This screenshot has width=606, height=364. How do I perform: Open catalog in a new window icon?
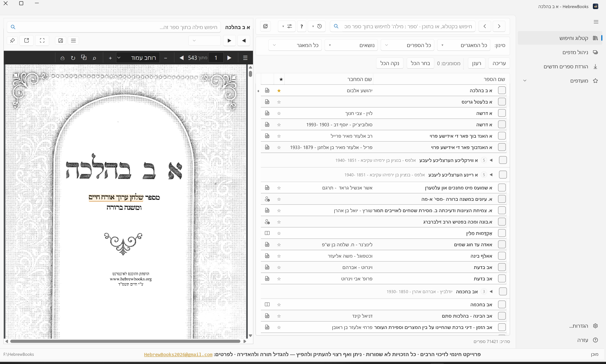(265, 26)
